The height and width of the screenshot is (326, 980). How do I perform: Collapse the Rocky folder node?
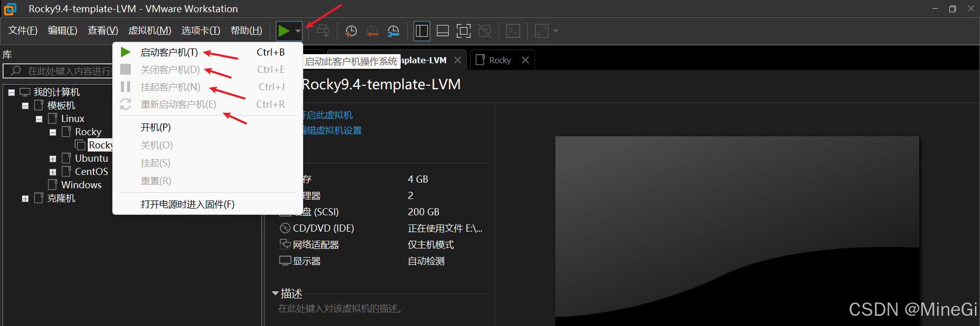click(53, 133)
